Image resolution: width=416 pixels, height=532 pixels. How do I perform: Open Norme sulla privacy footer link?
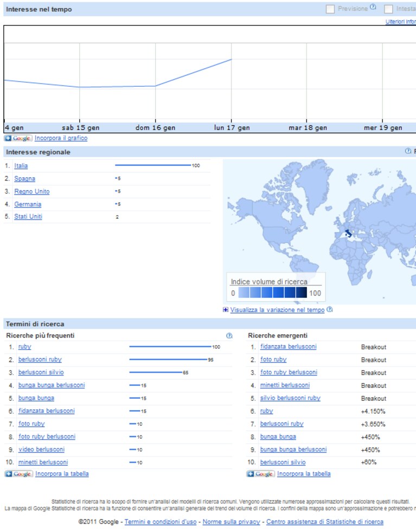pos(231,522)
